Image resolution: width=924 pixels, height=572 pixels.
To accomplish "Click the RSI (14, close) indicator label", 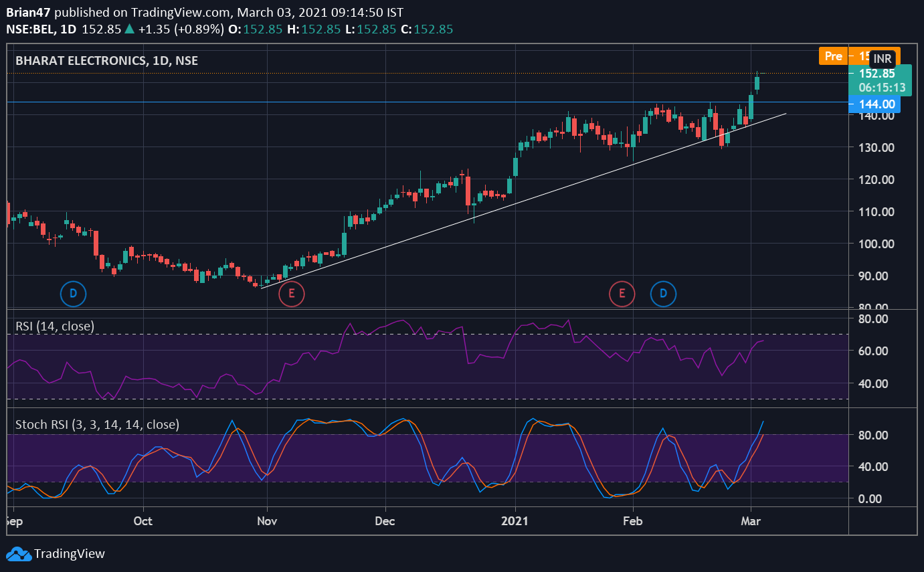I will (55, 326).
